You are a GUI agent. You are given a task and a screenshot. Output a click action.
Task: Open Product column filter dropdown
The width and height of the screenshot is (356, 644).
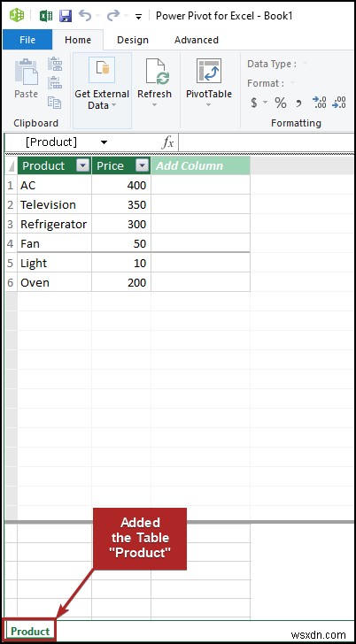(x=83, y=165)
